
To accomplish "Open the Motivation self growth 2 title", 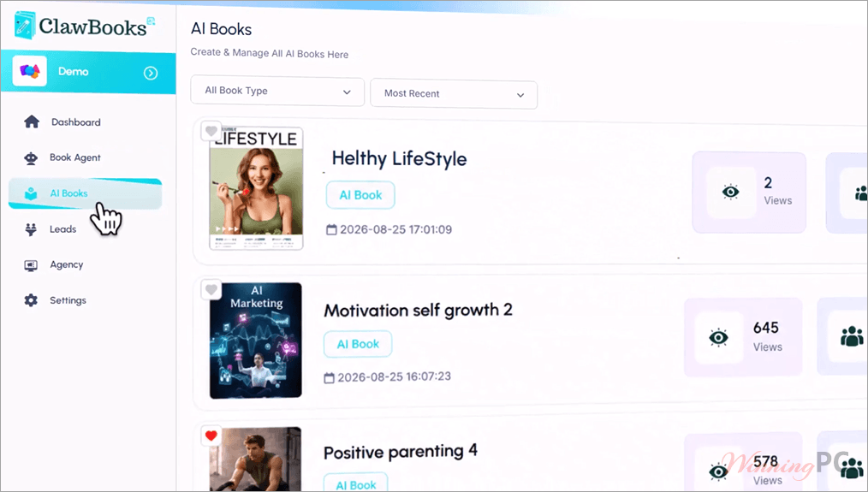I will 418,311.
